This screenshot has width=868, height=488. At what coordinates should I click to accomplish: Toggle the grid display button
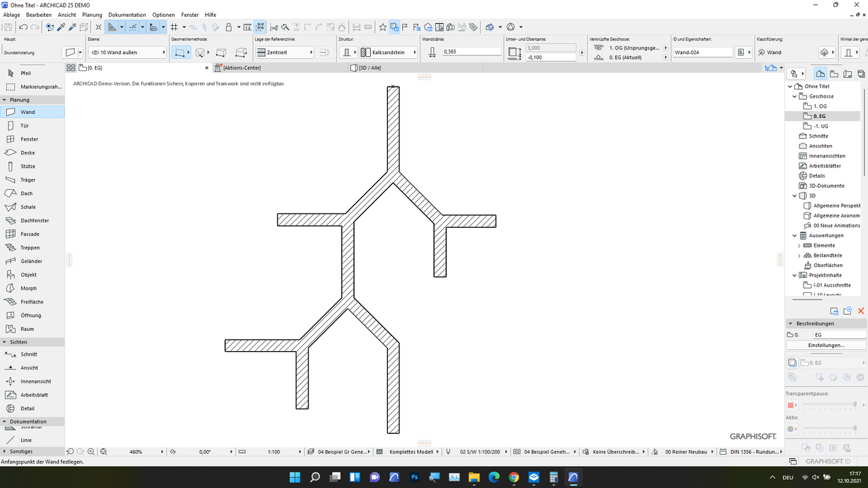[174, 27]
